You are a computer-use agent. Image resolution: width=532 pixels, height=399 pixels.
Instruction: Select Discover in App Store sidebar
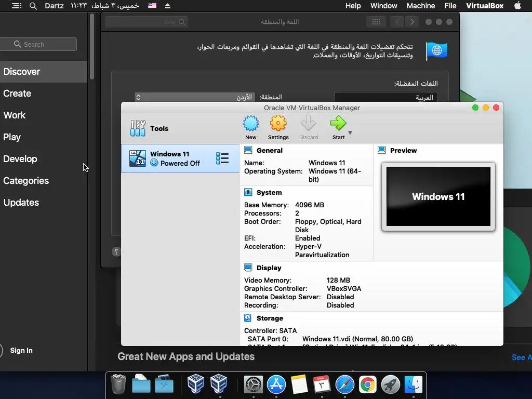pyautogui.click(x=44, y=72)
